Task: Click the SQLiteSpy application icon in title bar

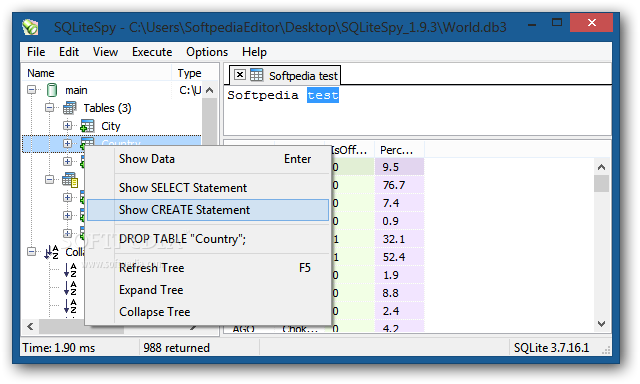Action: tap(30, 27)
